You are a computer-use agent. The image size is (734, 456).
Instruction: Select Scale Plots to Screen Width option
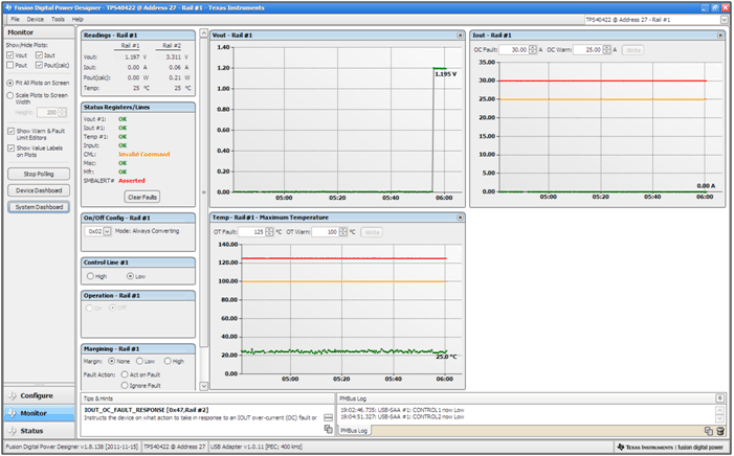tap(10, 96)
